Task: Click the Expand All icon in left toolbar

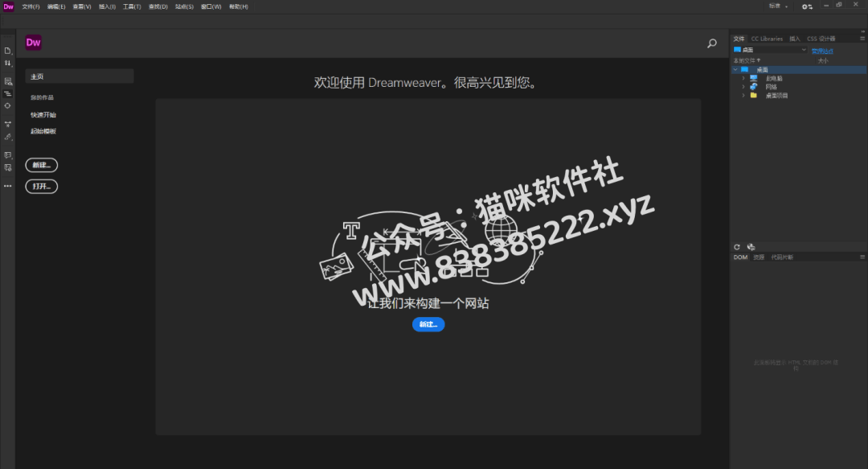Action: tap(8, 124)
